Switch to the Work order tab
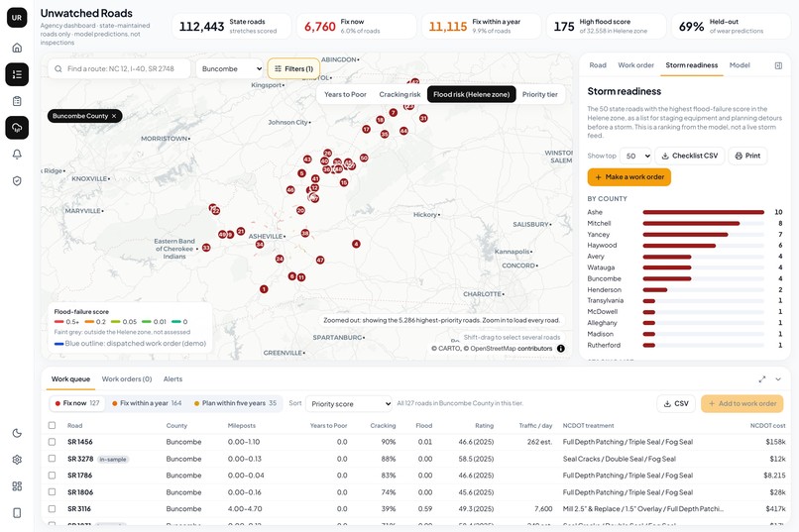Screen dimensions: 799x532 click(x=635, y=65)
